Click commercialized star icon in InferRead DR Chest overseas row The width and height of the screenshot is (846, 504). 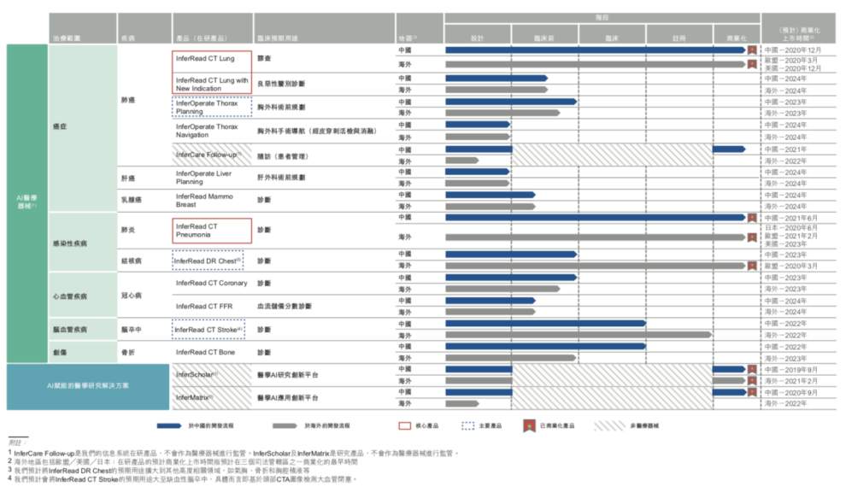pos(751,266)
